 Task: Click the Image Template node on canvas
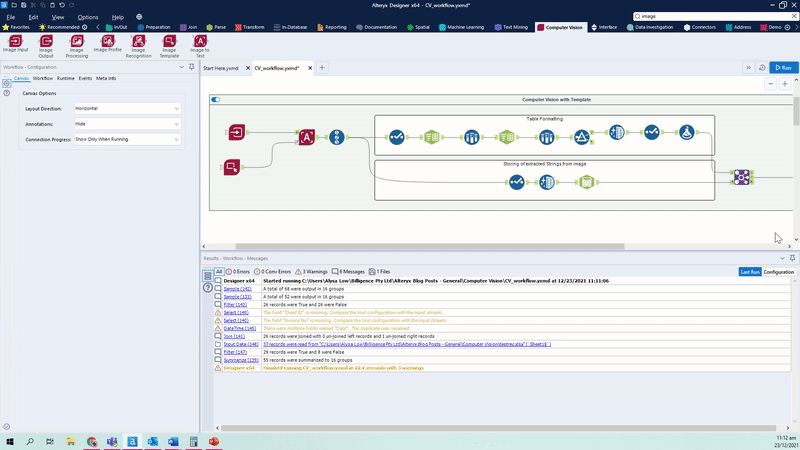pyautogui.click(x=232, y=167)
